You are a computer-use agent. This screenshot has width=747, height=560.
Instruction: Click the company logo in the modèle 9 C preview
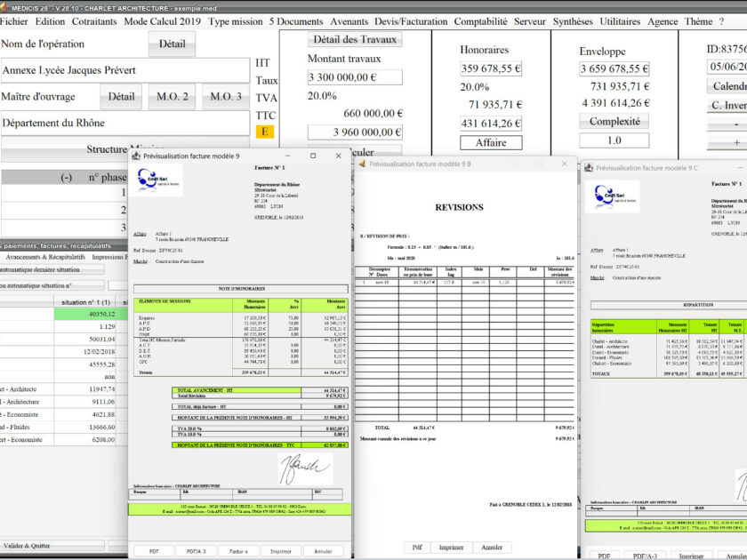coord(612,196)
